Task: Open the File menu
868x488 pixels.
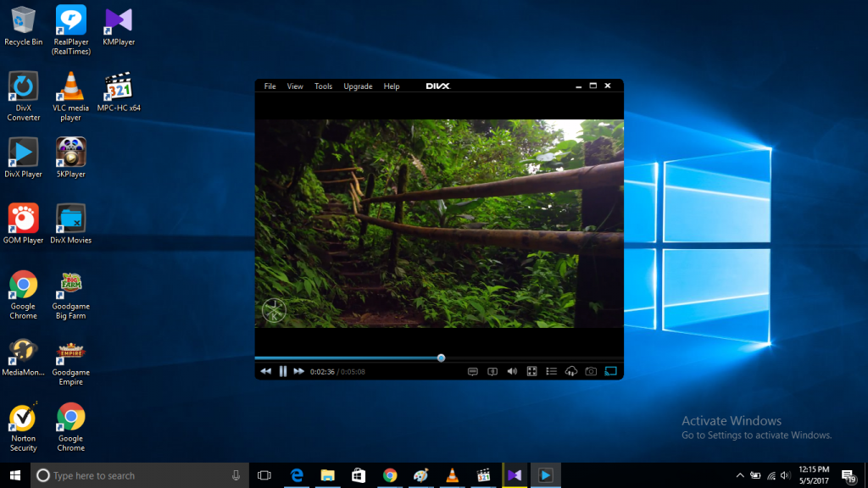Action: [x=270, y=86]
